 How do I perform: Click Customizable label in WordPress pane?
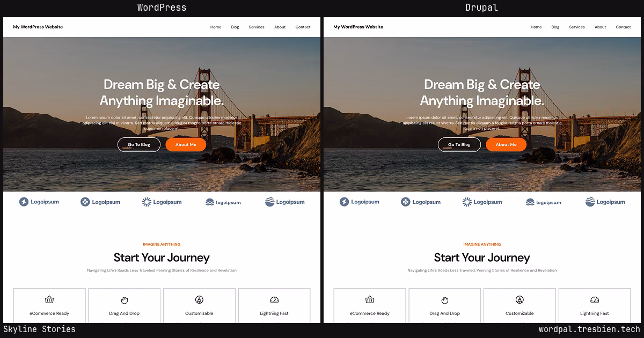tap(199, 313)
